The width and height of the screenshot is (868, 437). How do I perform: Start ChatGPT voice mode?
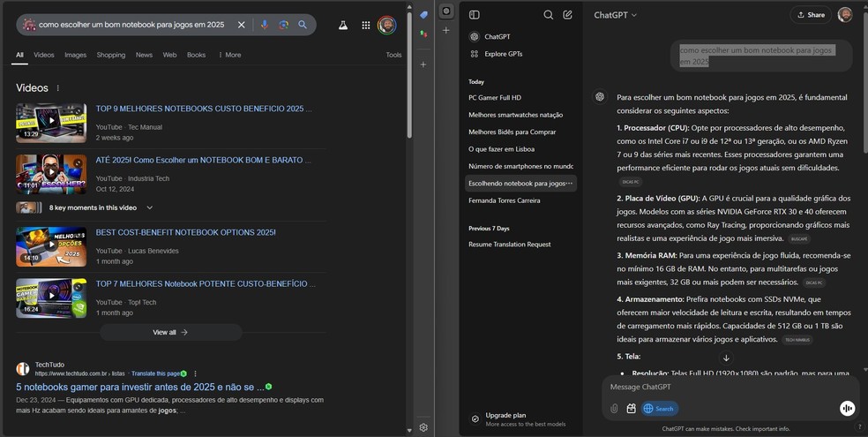847,409
